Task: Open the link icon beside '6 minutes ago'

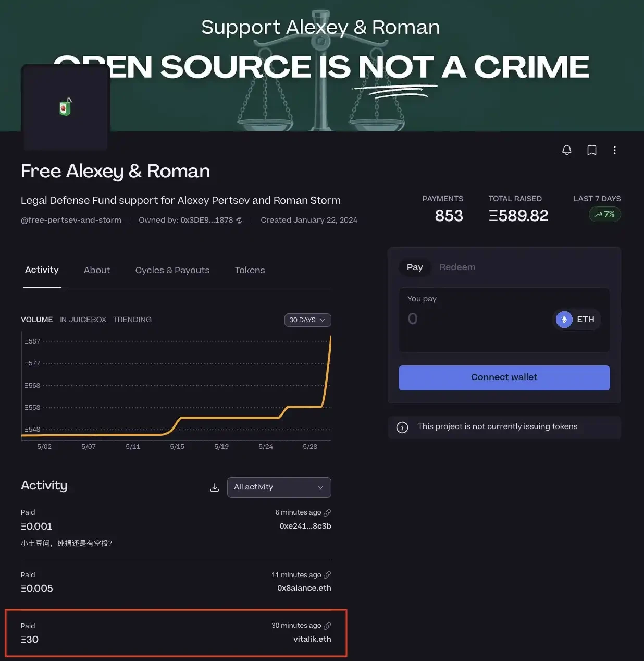Action: pos(327,513)
